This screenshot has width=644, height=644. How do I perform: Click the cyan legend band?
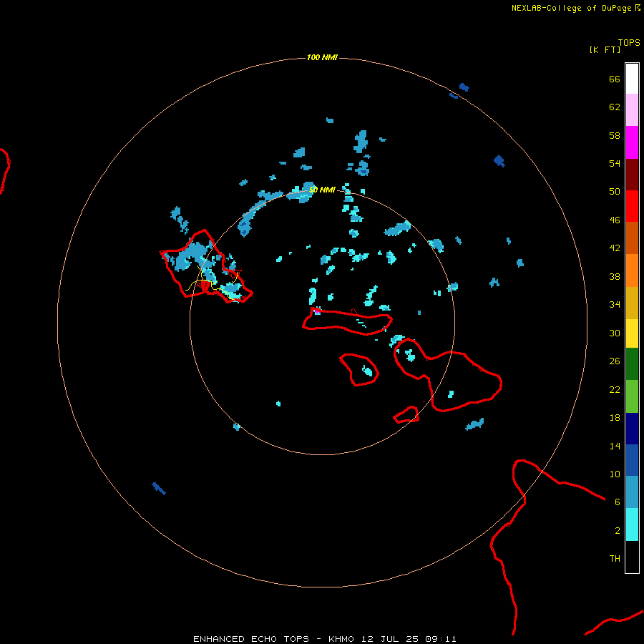[632, 525]
